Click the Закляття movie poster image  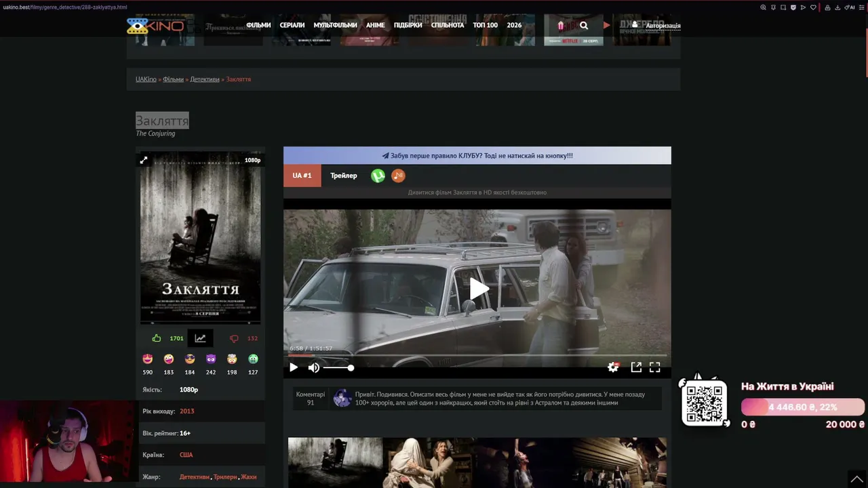[201, 238]
